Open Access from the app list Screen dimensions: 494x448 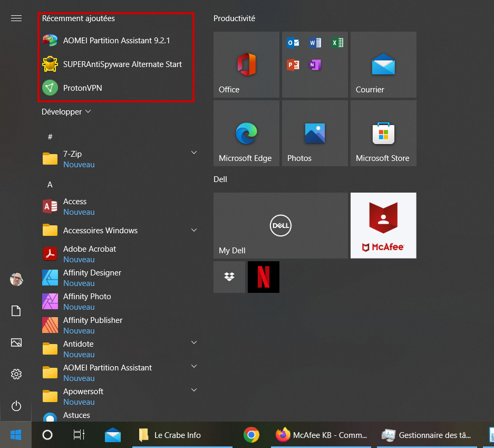[x=120, y=206]
